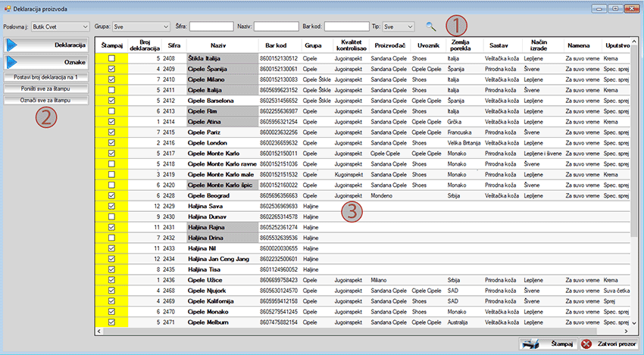The width and height of the screenshot is (644, 355).
Task: Click the Velika Britanija country cell
Action: coord(464,143)
